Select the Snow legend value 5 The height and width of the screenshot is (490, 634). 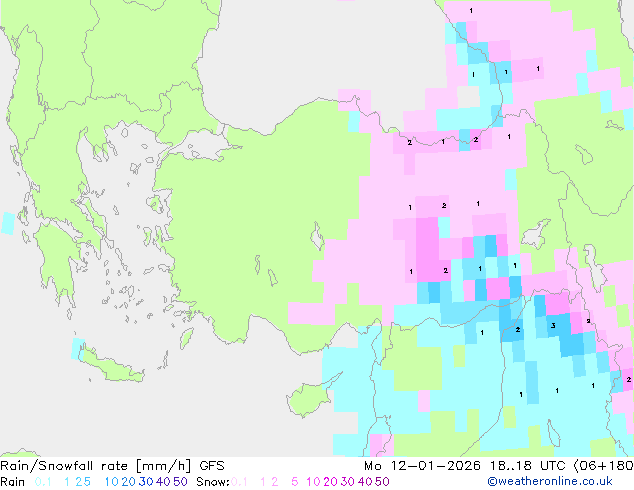pyautogui.click(x=295, y=482)
